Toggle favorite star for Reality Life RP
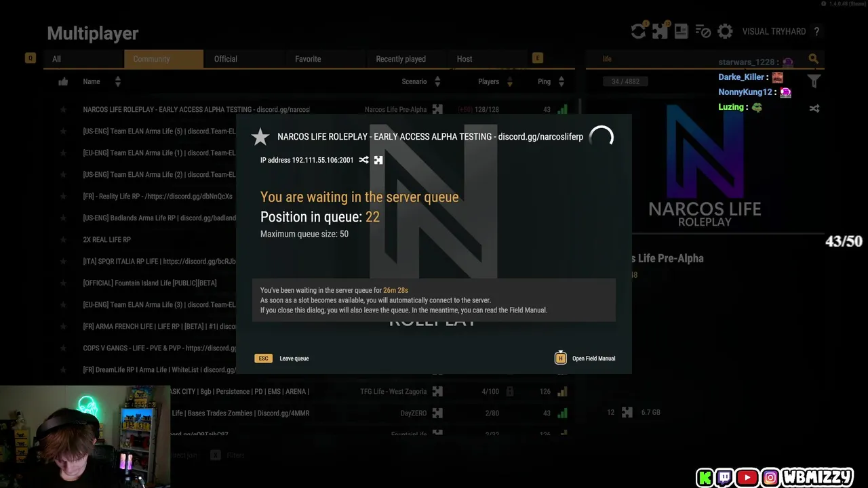This screenshot has width=868, height=488. point(63,196)
